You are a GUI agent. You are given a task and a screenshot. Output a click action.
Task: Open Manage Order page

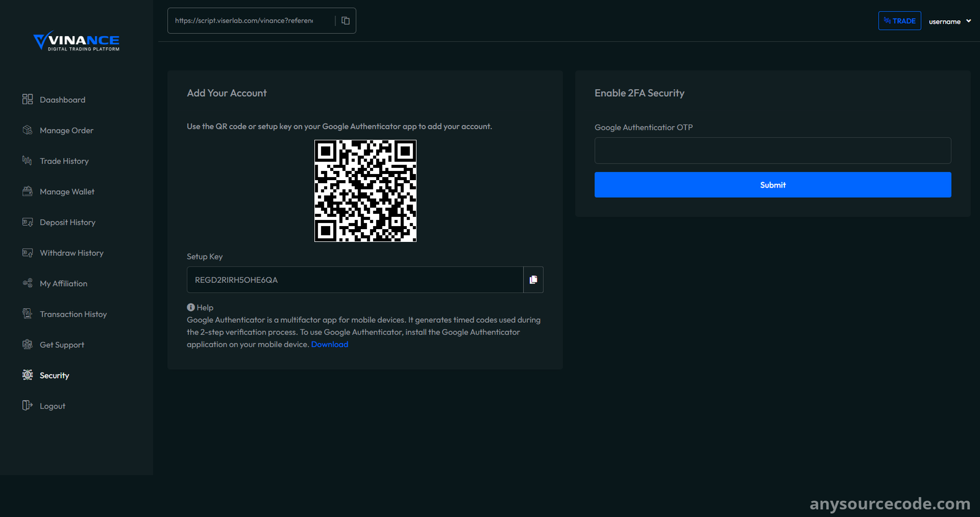tap(67, 130)
